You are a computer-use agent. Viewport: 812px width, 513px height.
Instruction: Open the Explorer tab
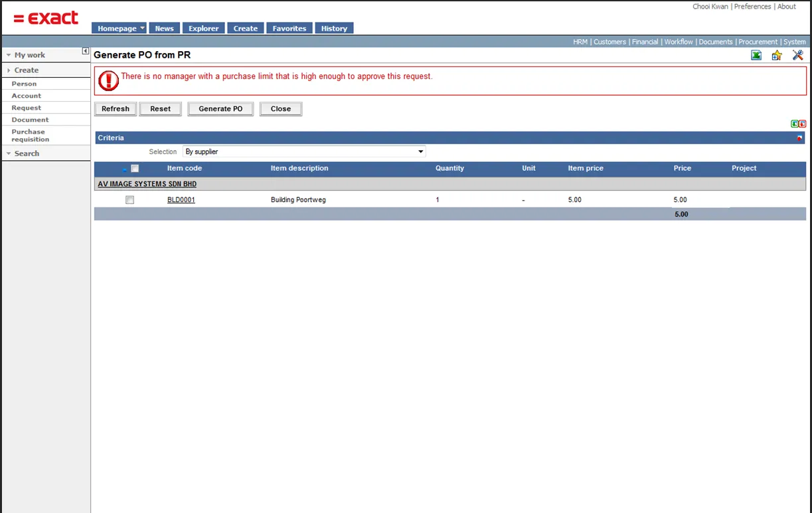point(203,29)
